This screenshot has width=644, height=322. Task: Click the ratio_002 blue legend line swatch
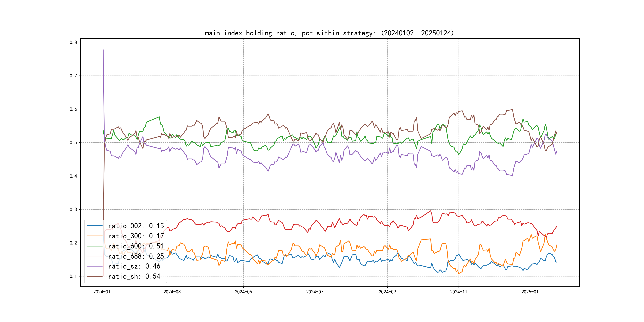[95, 226]
